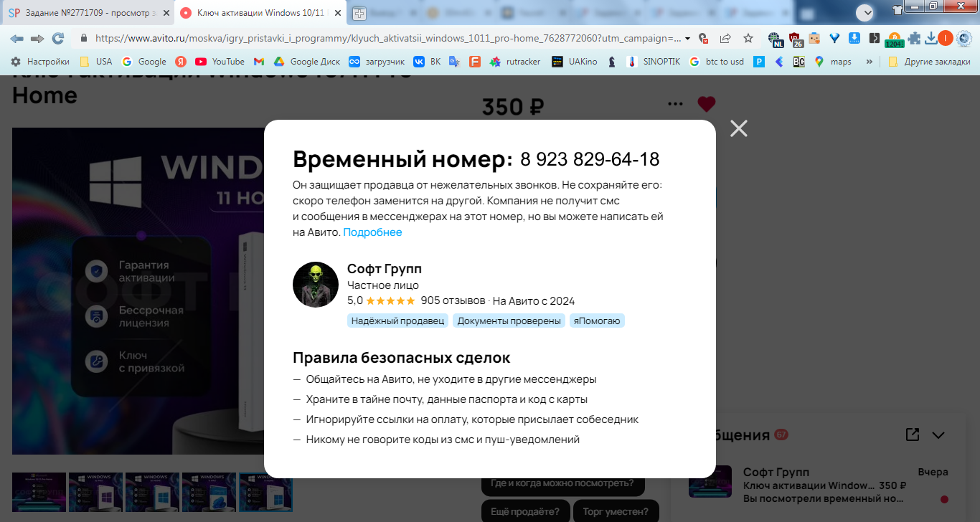Send the quick reply Ещё продаёте?
The image size is (980, 522).
click(526, 511)
